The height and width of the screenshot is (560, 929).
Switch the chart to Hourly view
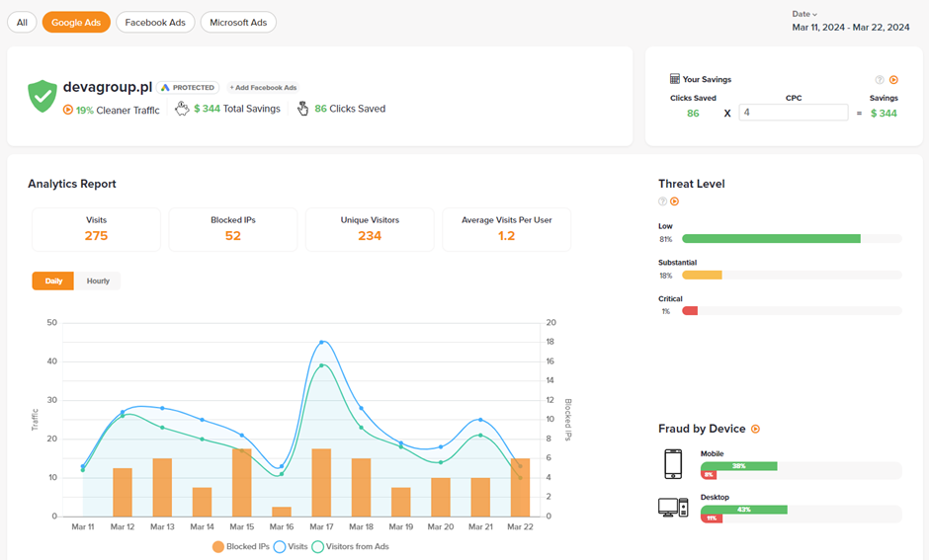98,281
